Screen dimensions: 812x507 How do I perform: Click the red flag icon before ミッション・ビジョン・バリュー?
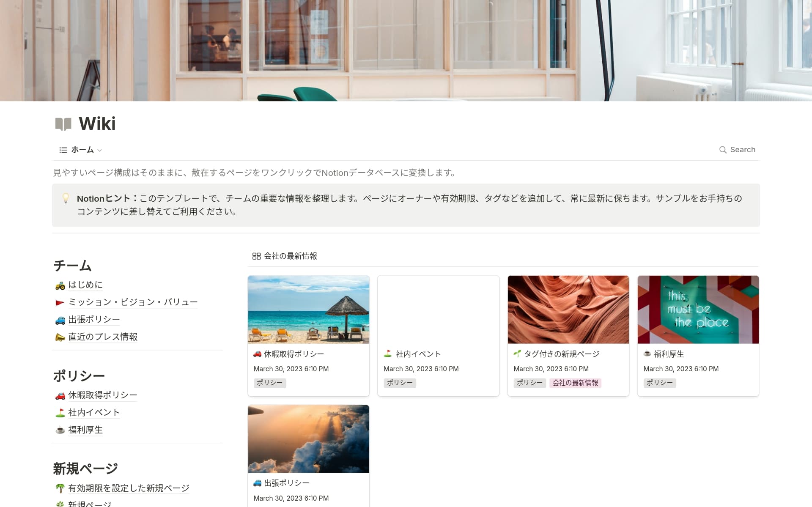(60, 302)
